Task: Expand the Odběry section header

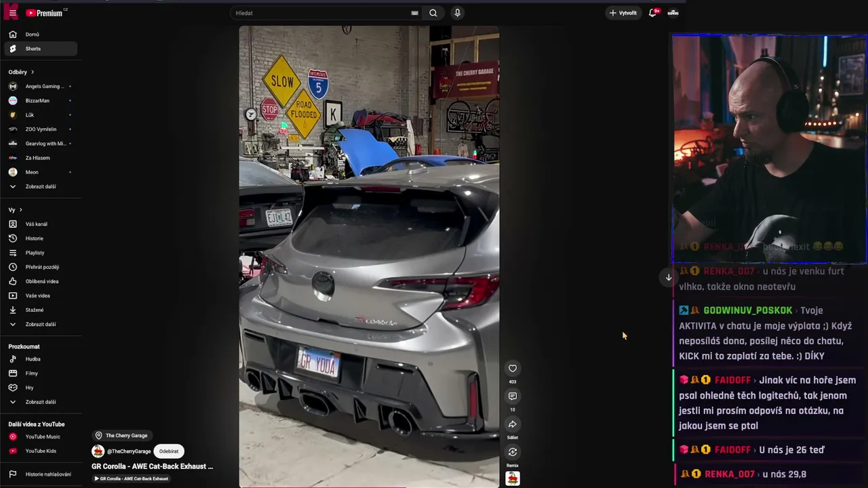Action: pyautogui.click(x=21, y=72)
